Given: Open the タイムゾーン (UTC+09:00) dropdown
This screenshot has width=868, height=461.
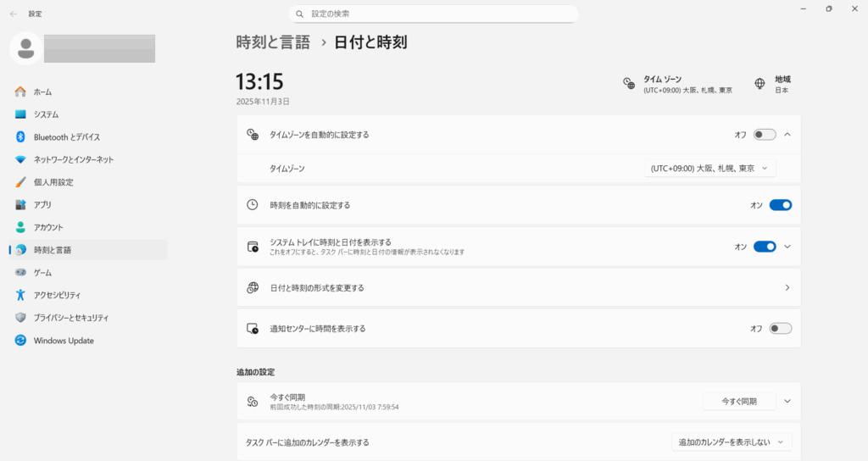Looking at the screenshot, I should click(x=709, y=169).
